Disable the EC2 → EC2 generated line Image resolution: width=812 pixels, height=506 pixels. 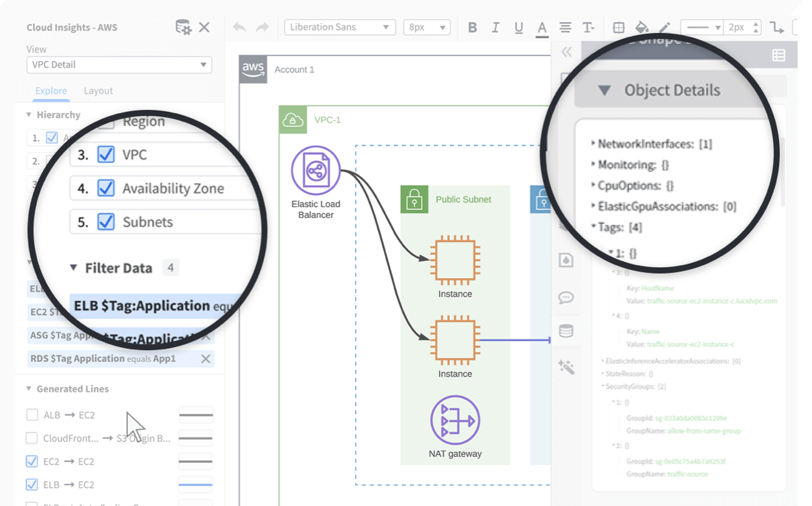(x=32, y=461)
